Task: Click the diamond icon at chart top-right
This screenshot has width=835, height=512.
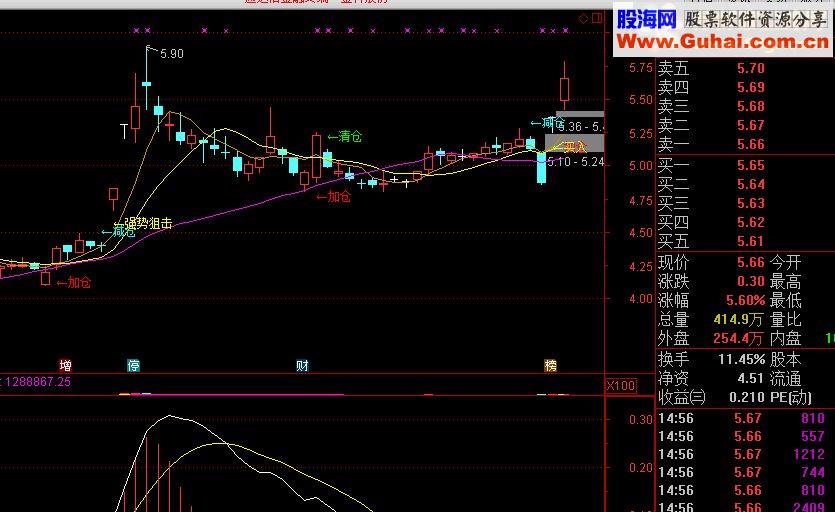Action: pyautogui.click(x=584, y=19)
